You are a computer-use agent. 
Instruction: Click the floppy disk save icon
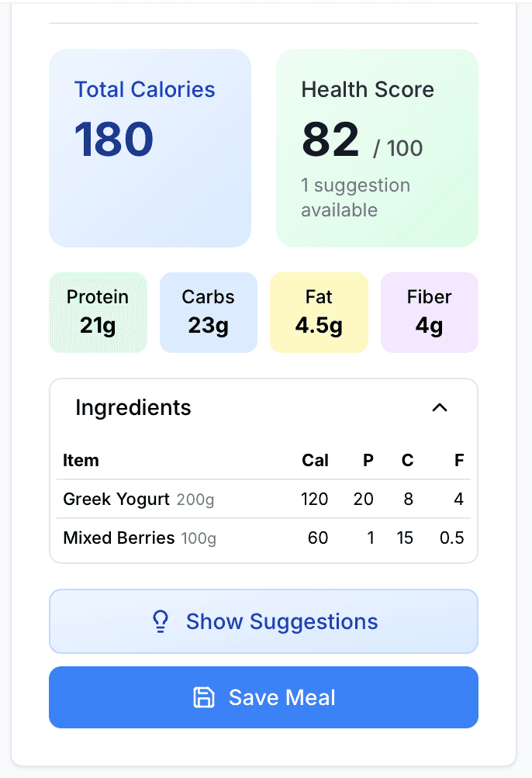click(203, 697)
